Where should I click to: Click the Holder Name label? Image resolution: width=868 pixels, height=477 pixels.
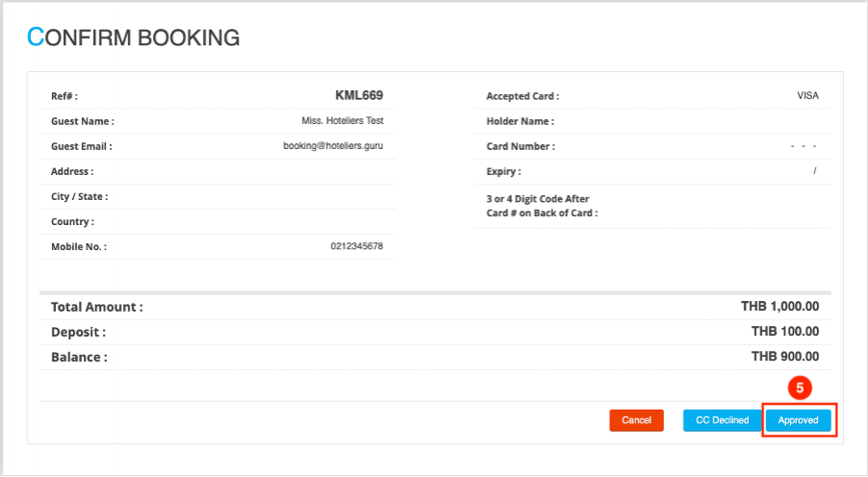[x=520, y=121]
